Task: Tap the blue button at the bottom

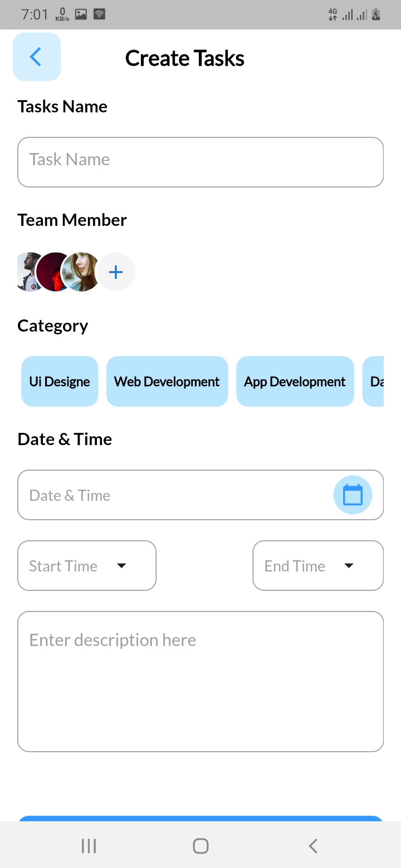Action: pyautogui.click(x=200, y=818)
